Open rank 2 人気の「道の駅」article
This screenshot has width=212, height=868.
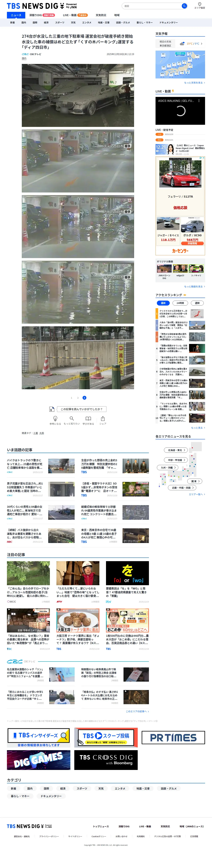(x=180, y=325)
